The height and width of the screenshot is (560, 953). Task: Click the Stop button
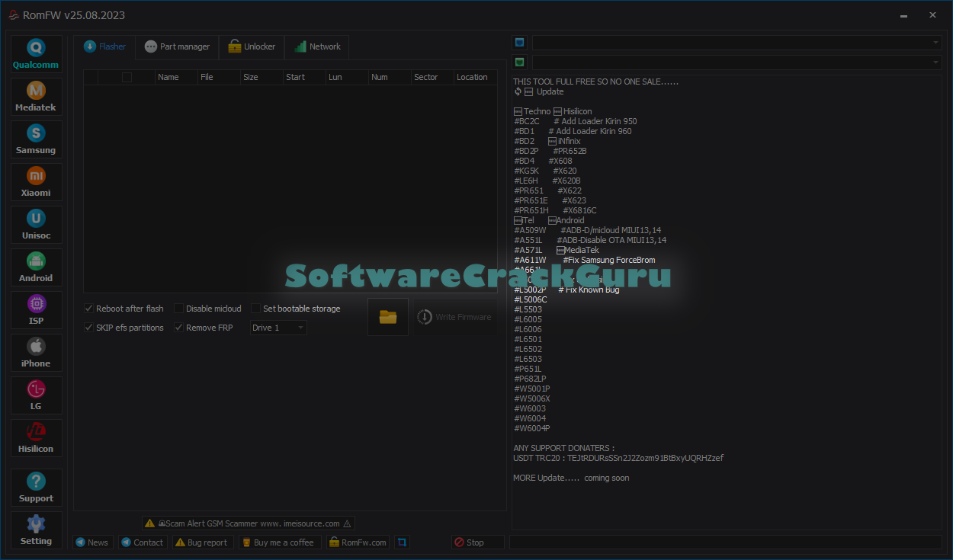(477, 542)
